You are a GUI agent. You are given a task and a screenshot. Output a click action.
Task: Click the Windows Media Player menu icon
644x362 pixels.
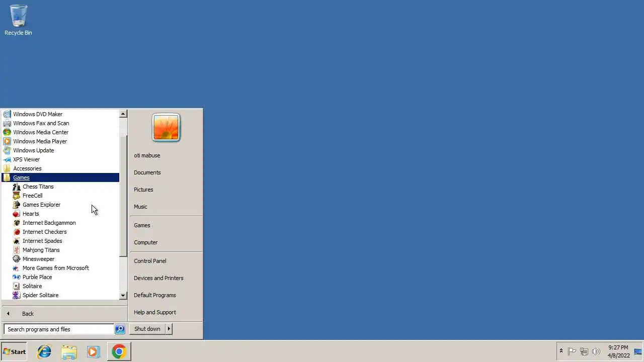pos(7,141)
